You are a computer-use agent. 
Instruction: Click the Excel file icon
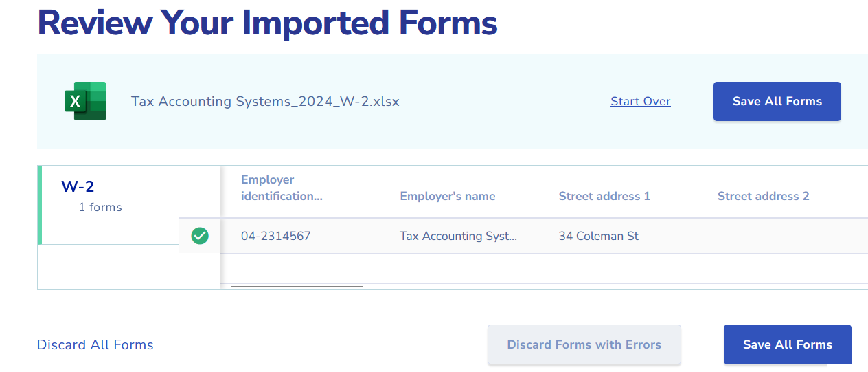pos(85,101)
